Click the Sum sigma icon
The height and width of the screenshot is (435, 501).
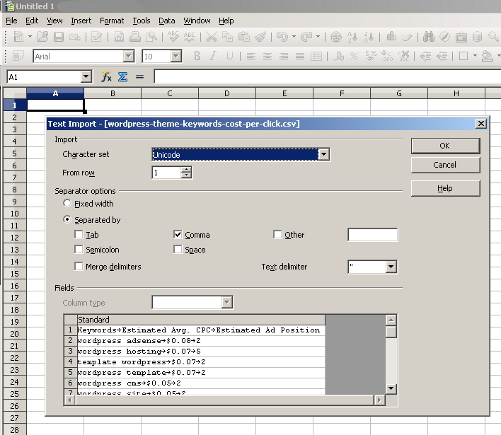[x=123, y=77]
